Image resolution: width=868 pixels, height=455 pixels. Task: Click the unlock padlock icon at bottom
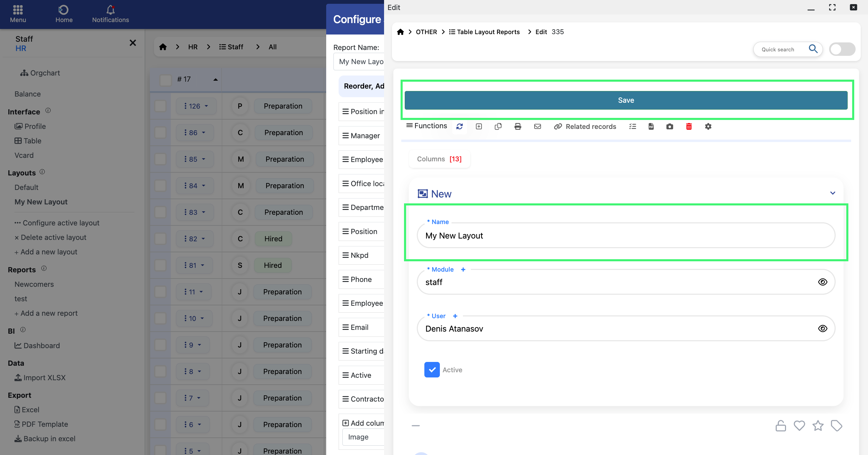[781, 426]
